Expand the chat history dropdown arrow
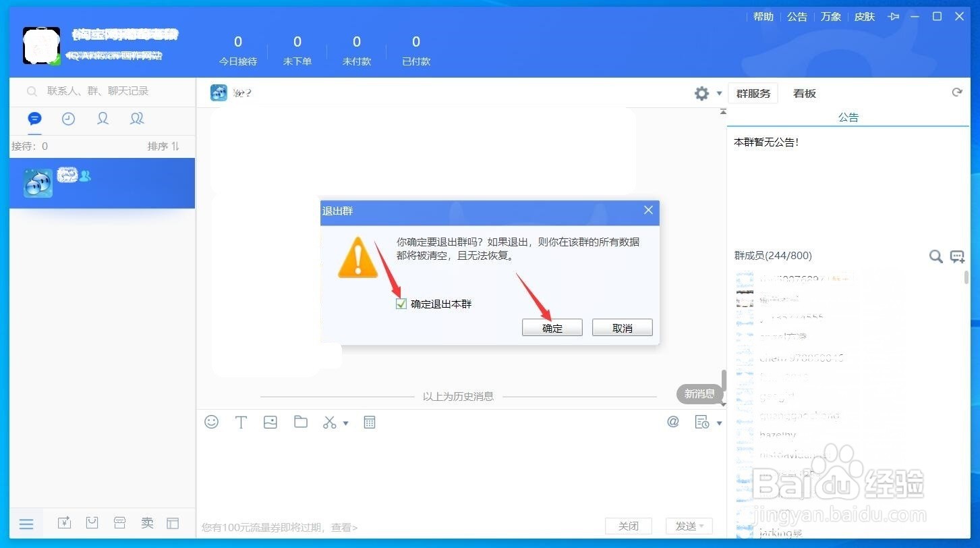 coord(719,423)
